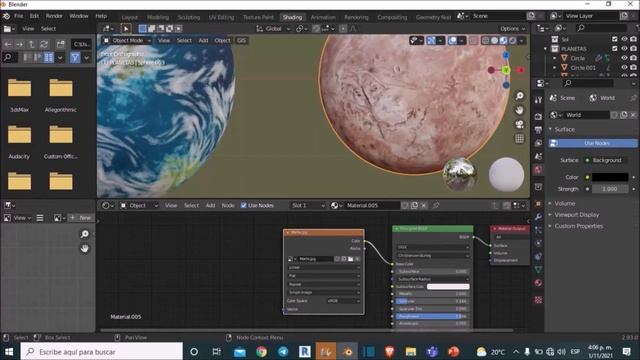This screenshot has height=360, width=640.
Task: Open Telegram from the Windows taskbar
Action: click(283, 351)
